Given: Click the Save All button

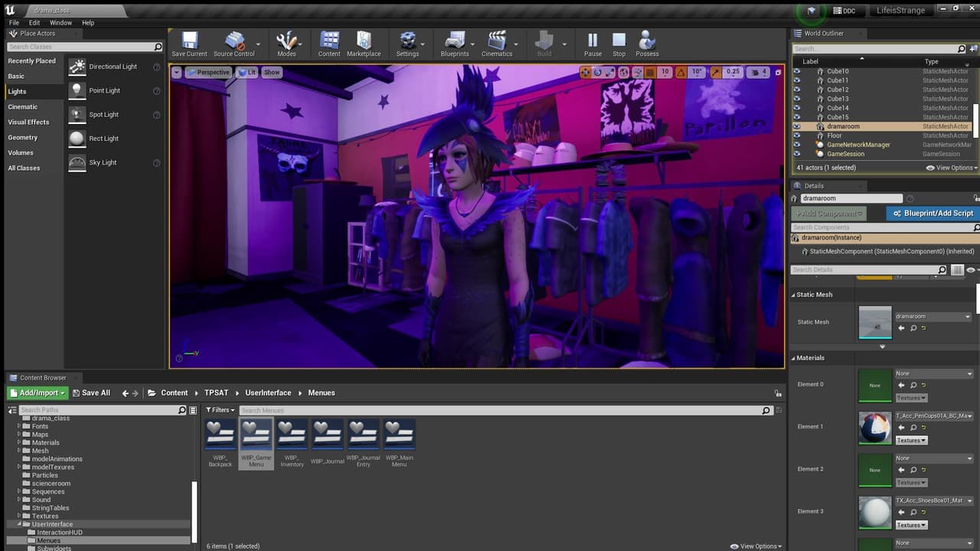Looking at the screenshot, I should 90,393.
